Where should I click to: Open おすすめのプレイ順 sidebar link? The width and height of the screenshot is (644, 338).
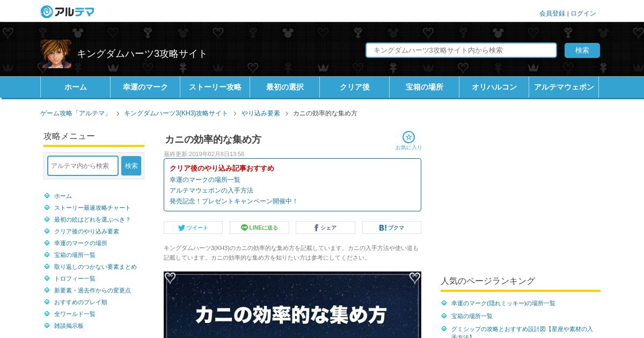[x=80, y=302]
